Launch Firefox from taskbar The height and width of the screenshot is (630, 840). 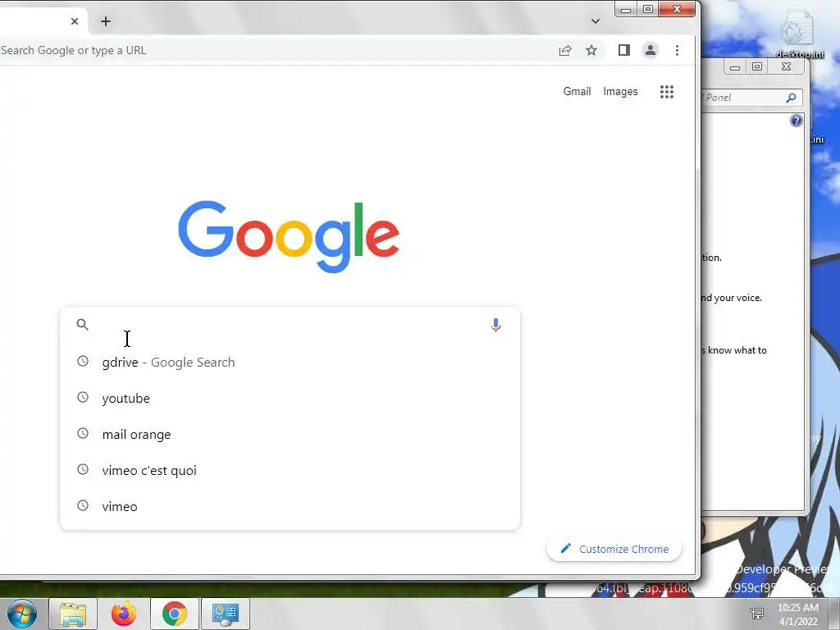pos(123,614)
